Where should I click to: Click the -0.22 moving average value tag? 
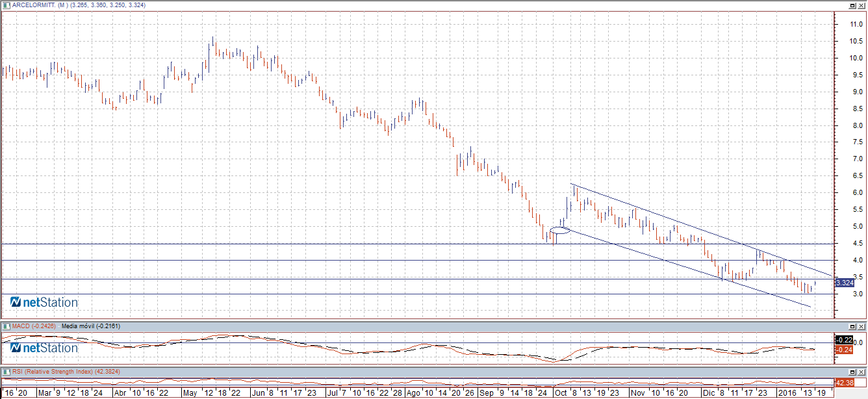pyautogui.click(x=844, y=340)
